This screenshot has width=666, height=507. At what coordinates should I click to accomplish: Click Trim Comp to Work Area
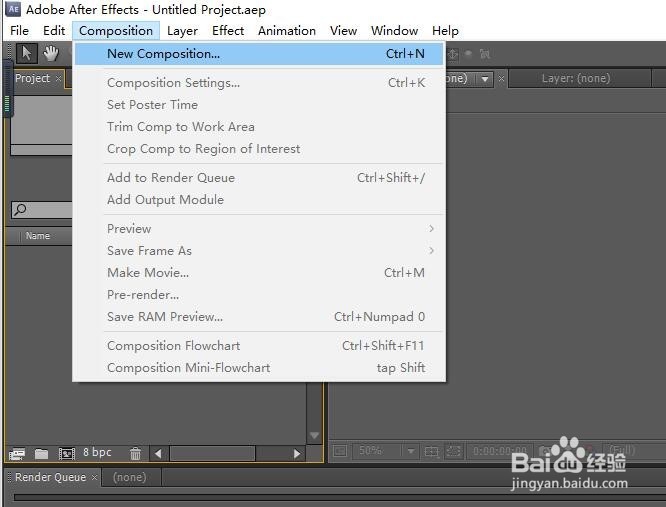tap(259, 127)
